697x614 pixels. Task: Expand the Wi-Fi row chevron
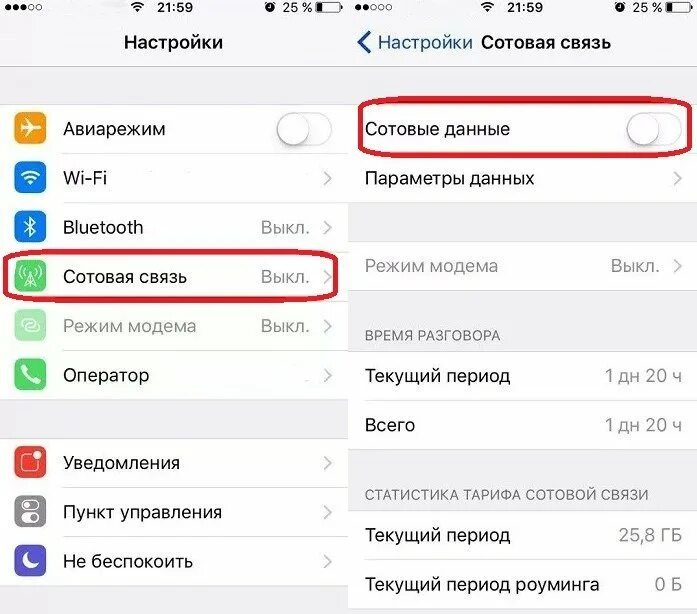[328, 178]
